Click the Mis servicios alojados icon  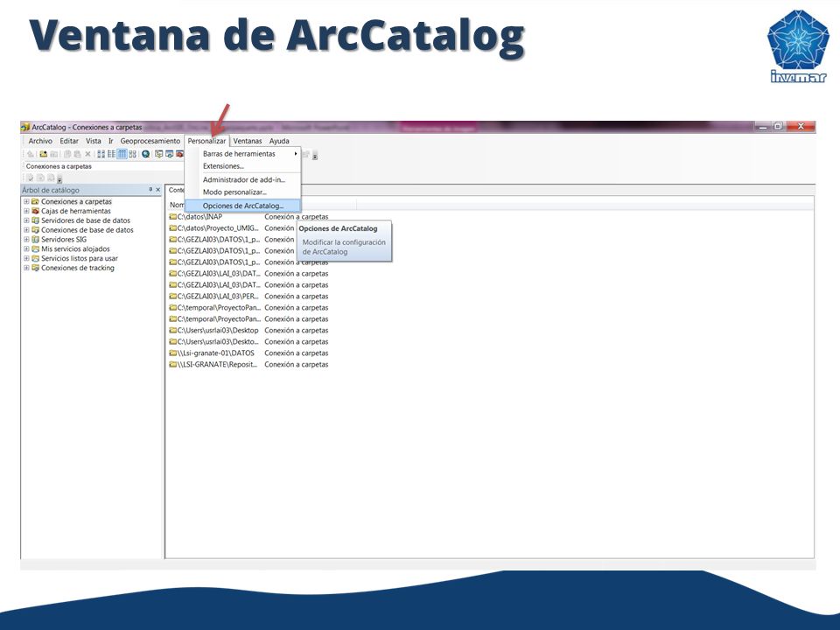35,249
